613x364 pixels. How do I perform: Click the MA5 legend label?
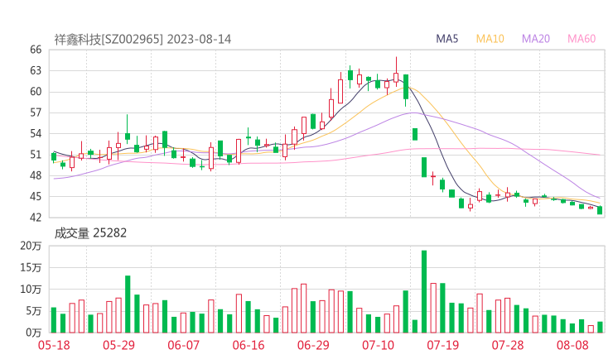tap(446, 39)
